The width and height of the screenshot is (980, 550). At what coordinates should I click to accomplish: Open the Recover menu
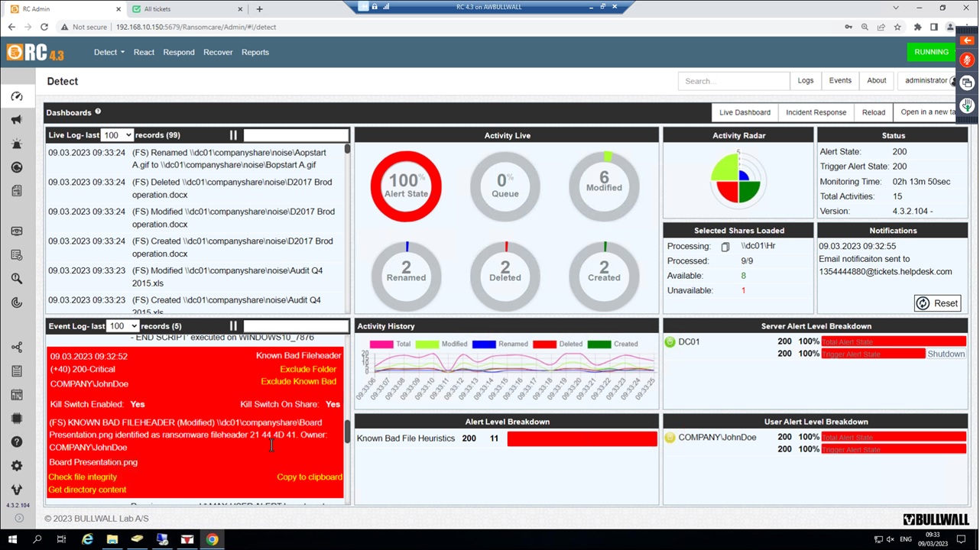click(x=218, y=52)
